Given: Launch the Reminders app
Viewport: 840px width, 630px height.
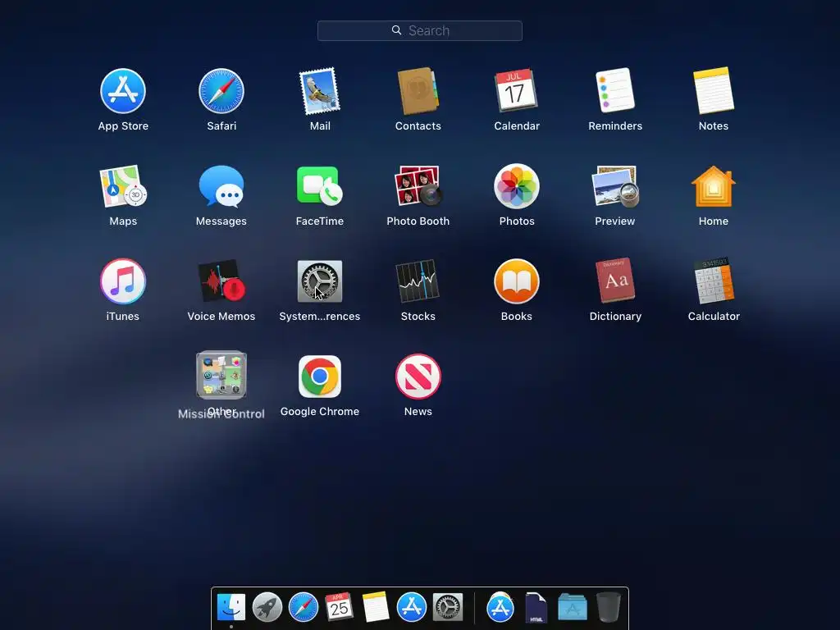Looking at the screenshot, I should (x=615, y=90).
